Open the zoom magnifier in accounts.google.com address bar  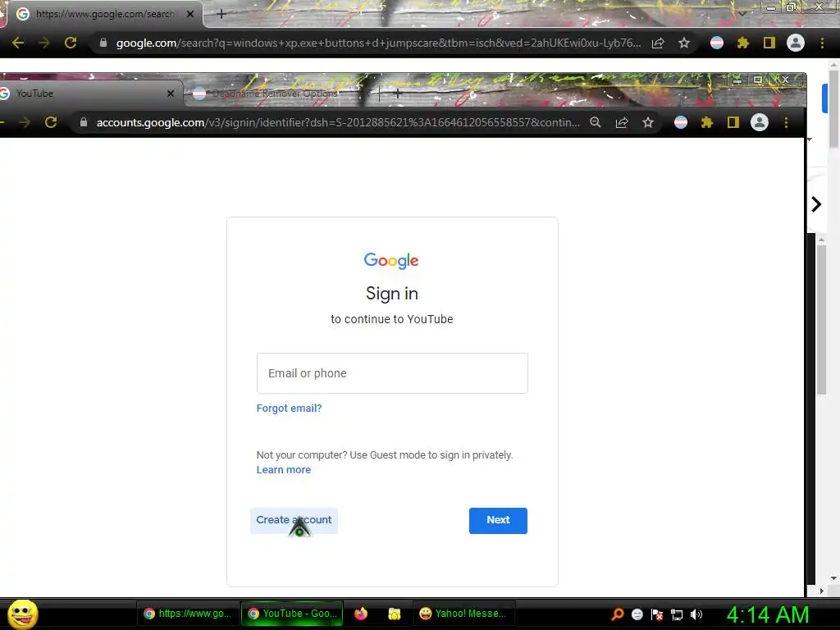596,122
